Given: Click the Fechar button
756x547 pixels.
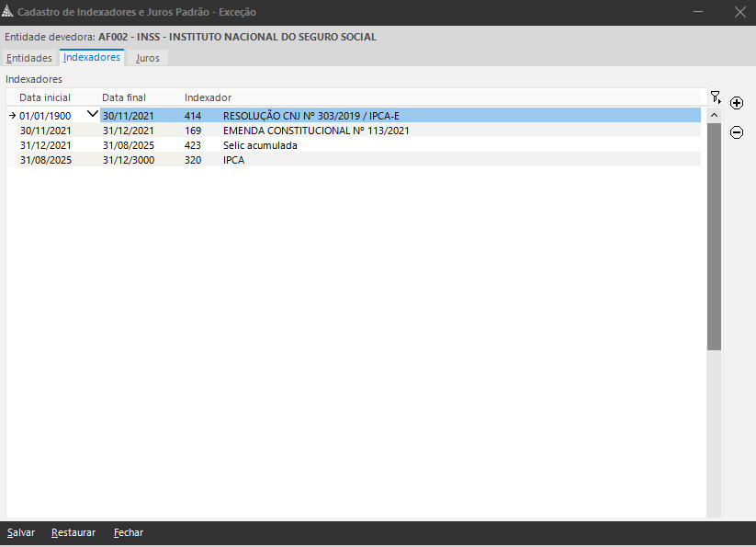Looking at the screenshot, I should (x=129, y=532).
